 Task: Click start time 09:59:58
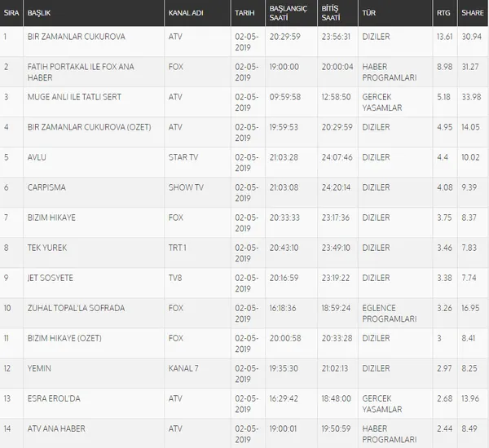285,97
